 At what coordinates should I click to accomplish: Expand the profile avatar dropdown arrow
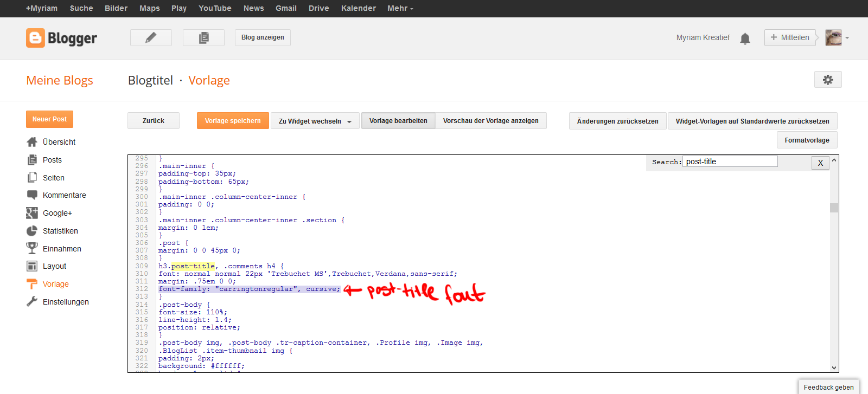point(847,38)
